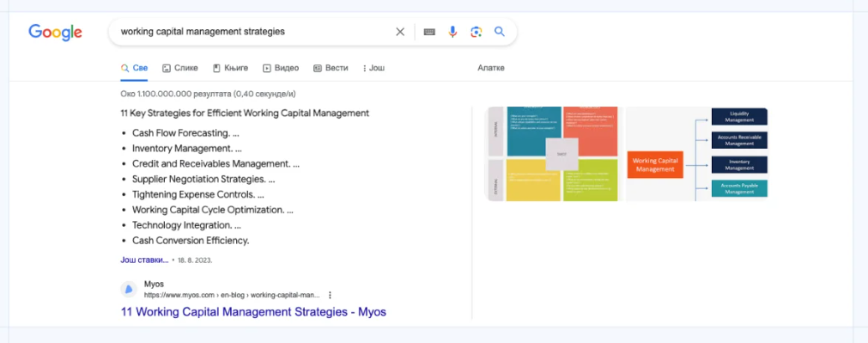Screen dimensions: 868x343
Task: Open the three-dot menu beside Myos URL
Action: click(x=331, y=295)
